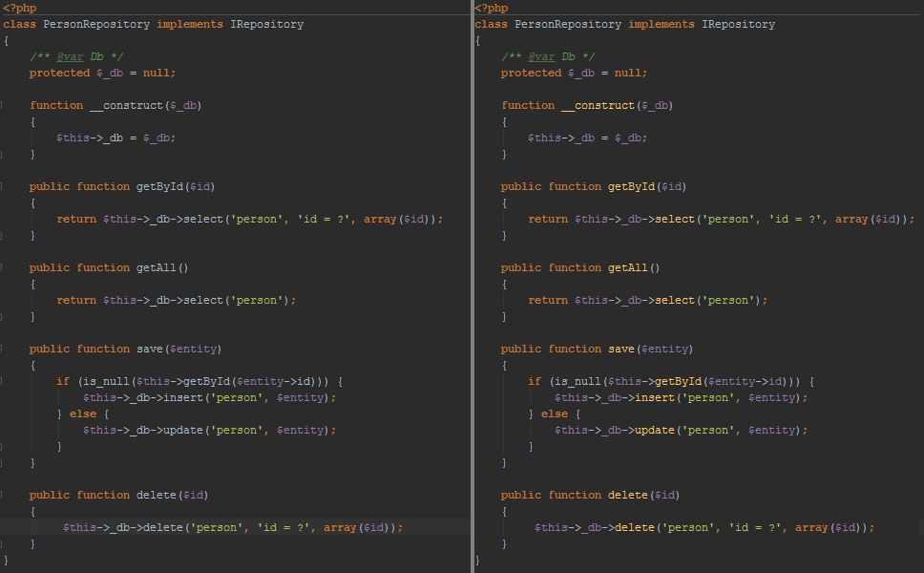
Task: Click the IRepository interface name in right pane
Action: click(x=738, y=24)
